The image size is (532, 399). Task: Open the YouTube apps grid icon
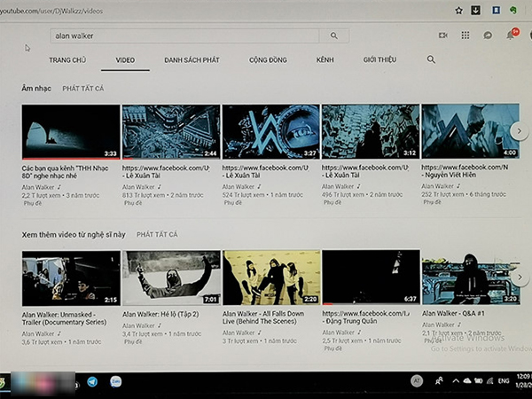point(465,35)
